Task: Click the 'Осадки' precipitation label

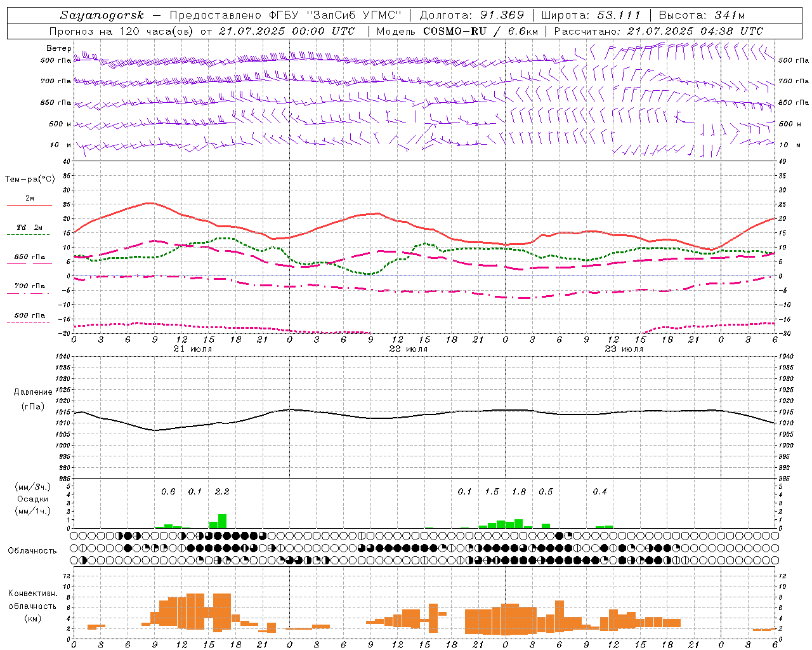Action: [x=33, y=499]
